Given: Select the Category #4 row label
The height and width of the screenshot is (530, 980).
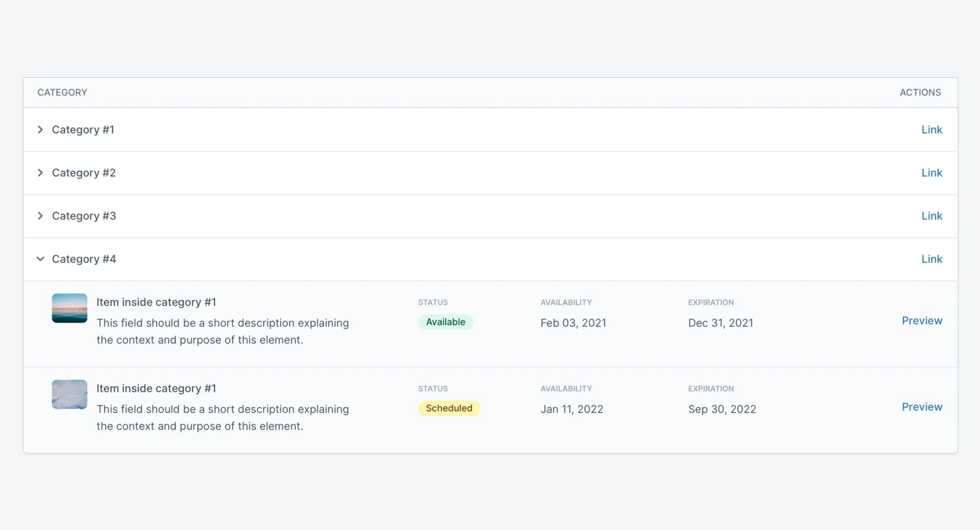Looking at the screenshot, I should [84, 259].
